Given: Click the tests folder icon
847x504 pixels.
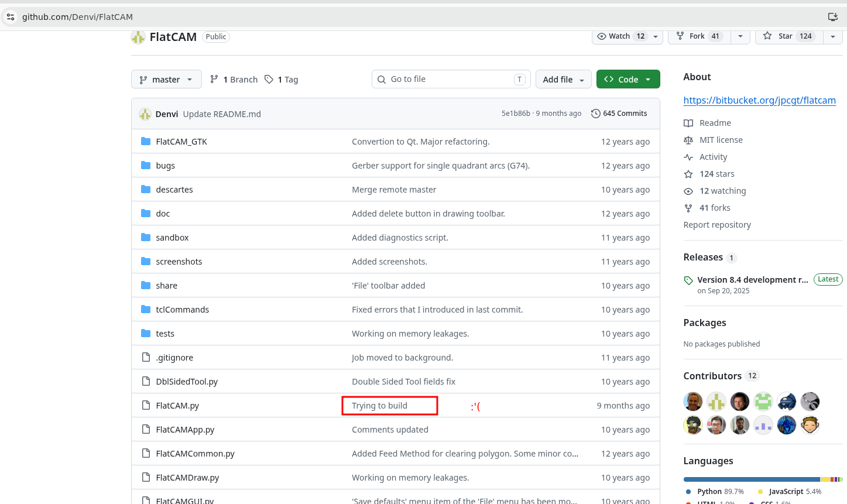Looking at the screenshot, I should point(146,333).
